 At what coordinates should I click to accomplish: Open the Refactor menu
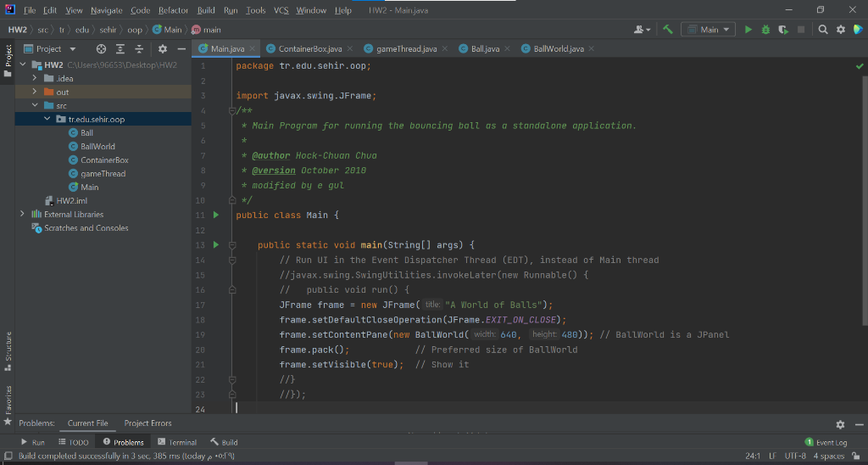[173, 10]
